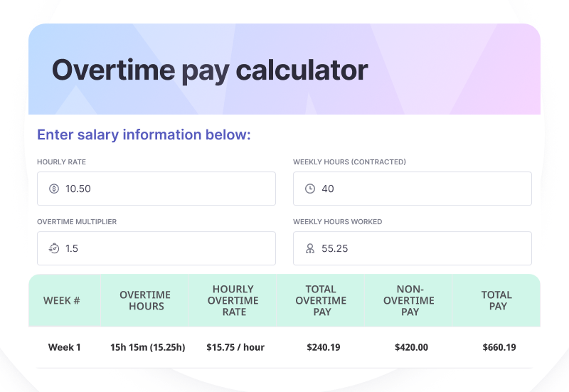Viewport: 569px width, 392px height.
Task: Select the Week 1 row label
Action: (65, 347)
